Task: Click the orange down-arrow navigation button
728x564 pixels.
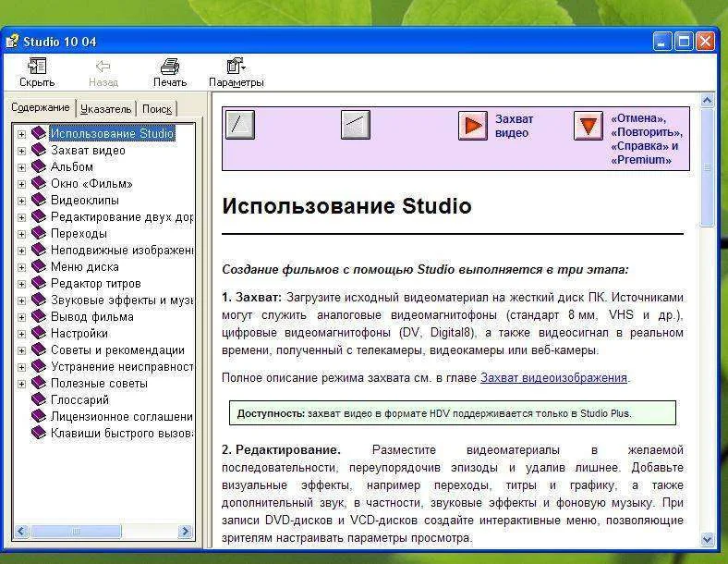Action: tap(588, 126)
